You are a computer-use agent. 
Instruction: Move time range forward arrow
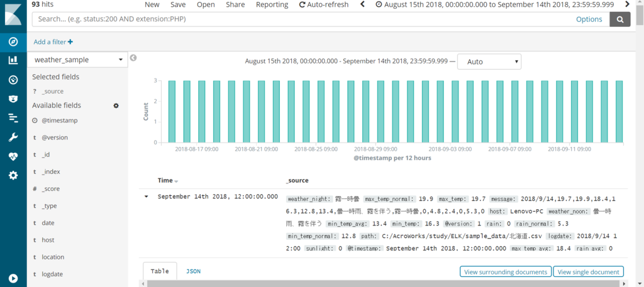pyautogui.click(x=627, y=4)
